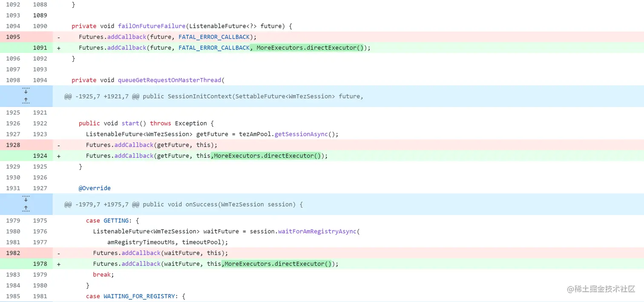Select old line number 1096
This screenshot has width=644, height=302.
pyautogui.click(x=13, y=58)
